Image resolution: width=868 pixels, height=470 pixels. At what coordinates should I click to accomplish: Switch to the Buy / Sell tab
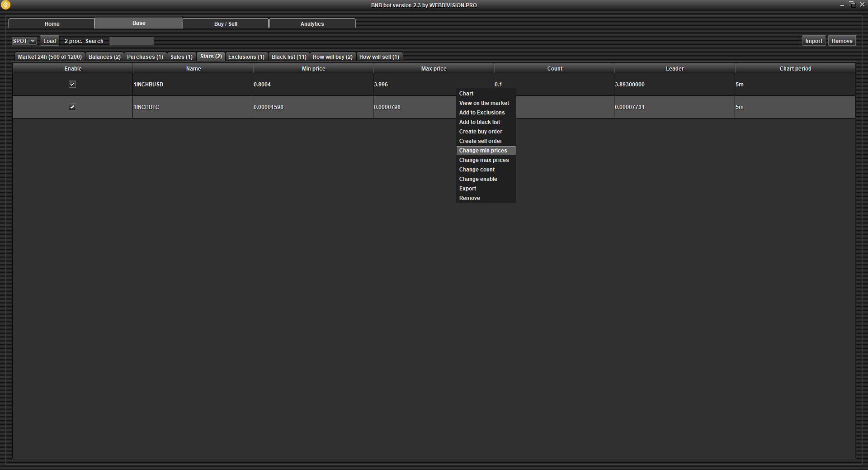pyautogui.click(x=226, y=24)
